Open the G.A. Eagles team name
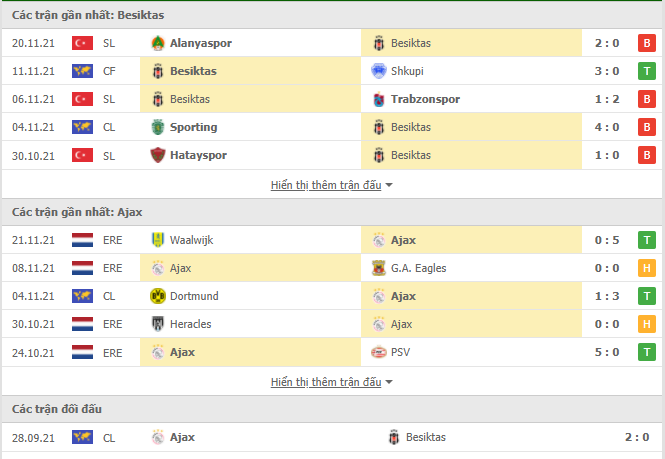The width and height of the screenshot is (665, 459). pyautogui.click(x=419, y=268)
